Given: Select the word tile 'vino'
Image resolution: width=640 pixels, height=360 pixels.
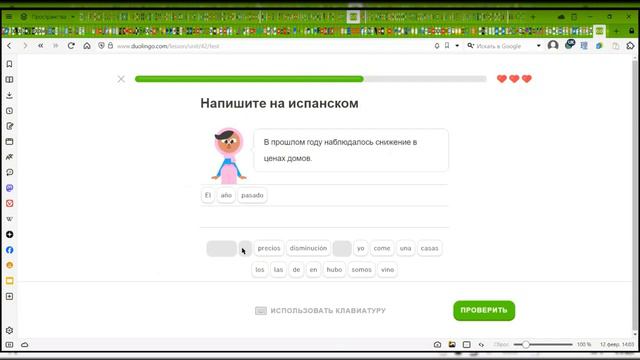Looking at the screenshot, I should click(x=387, y=269).
